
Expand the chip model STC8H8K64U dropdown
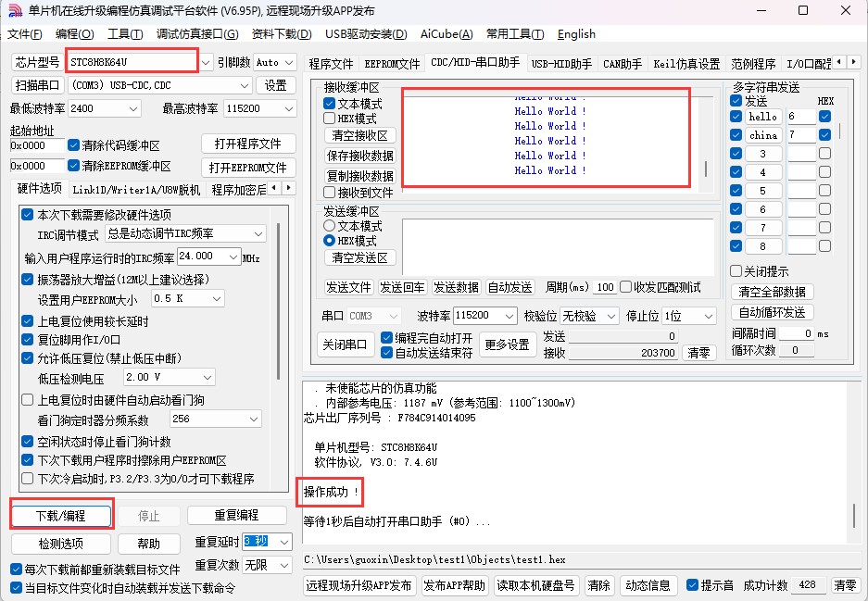(x=206, y=63)
